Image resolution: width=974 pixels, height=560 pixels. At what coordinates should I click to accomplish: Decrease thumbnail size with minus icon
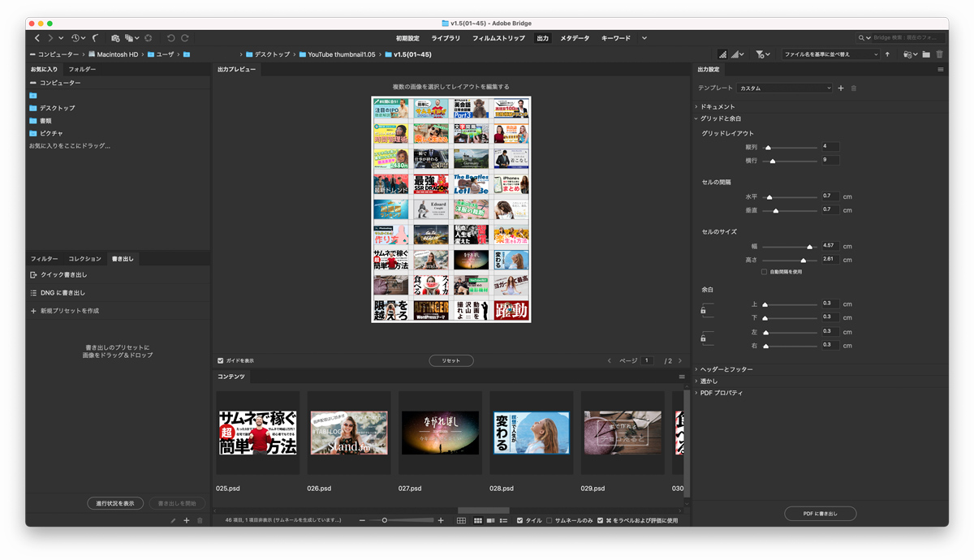363,520
